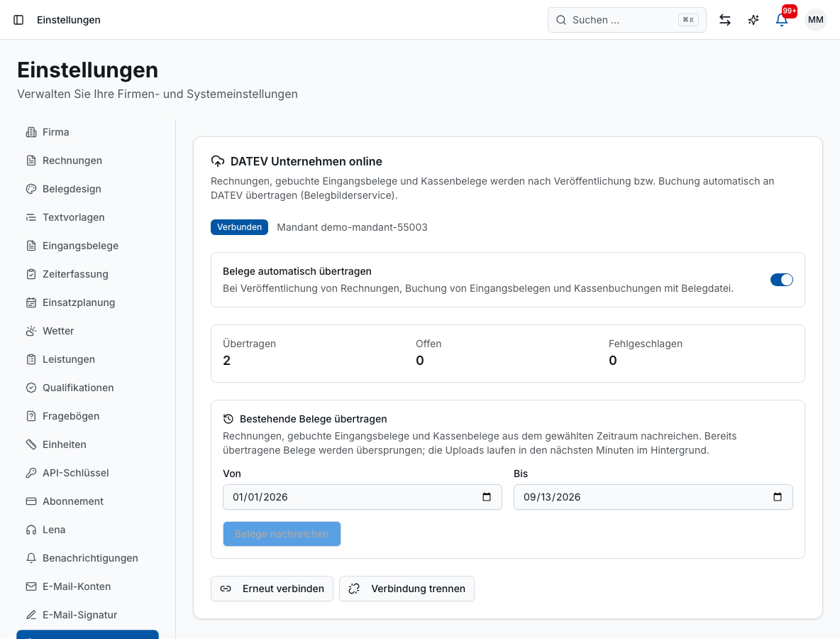This screenshot has height=639, width=840.
Task: Click the search magnifier icon
Action: [x=561, y=20]
